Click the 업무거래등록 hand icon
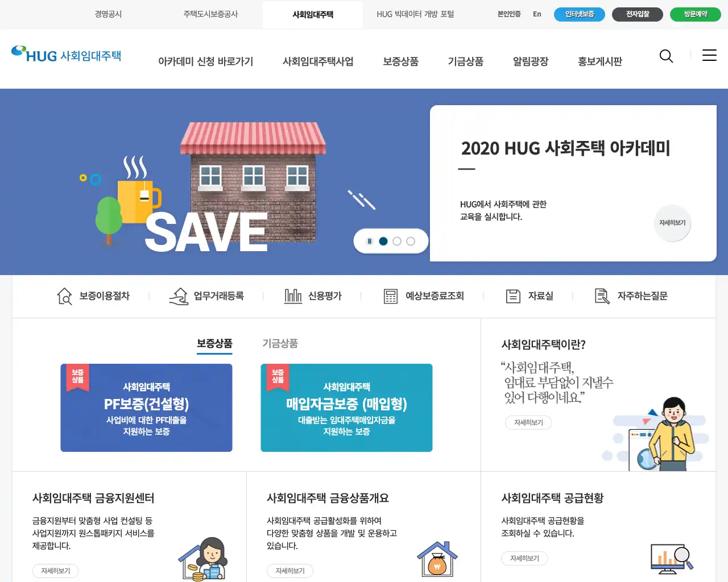728x582 pixels. point(179,296)
